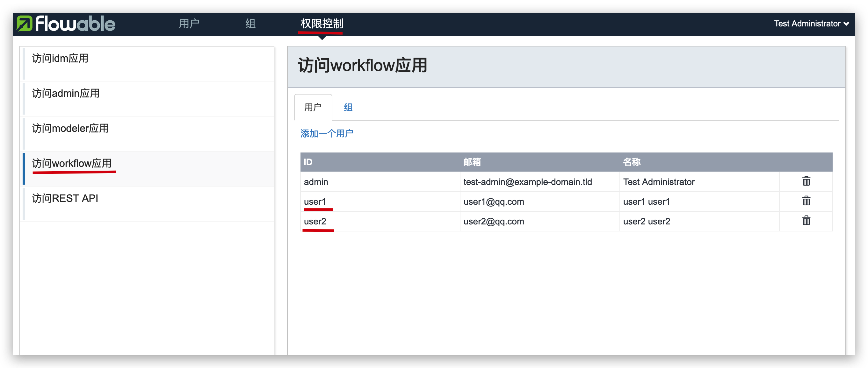Screen dimensions: 868x368
Task: Select 访问workflow应用 in sidebar
Action: coord(72,164)
